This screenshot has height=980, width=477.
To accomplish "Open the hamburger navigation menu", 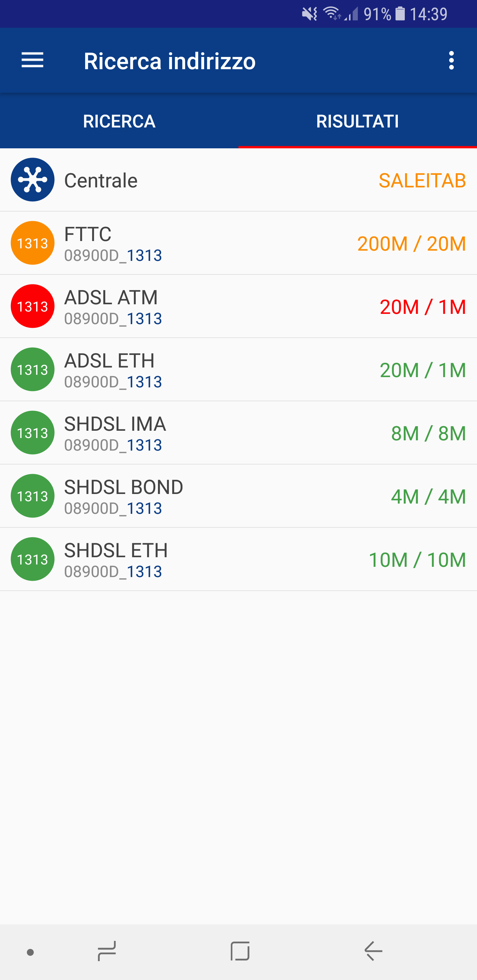I will tap(32, 61).
